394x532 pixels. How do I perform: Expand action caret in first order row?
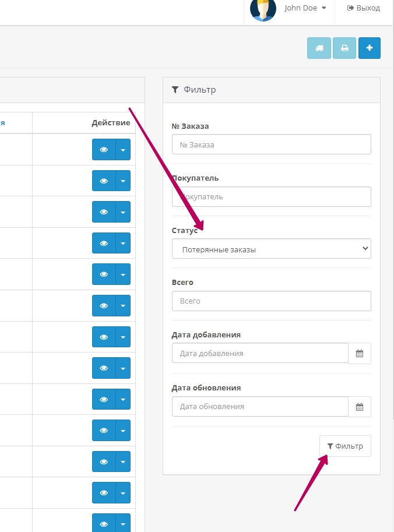(x=123, y=150)
